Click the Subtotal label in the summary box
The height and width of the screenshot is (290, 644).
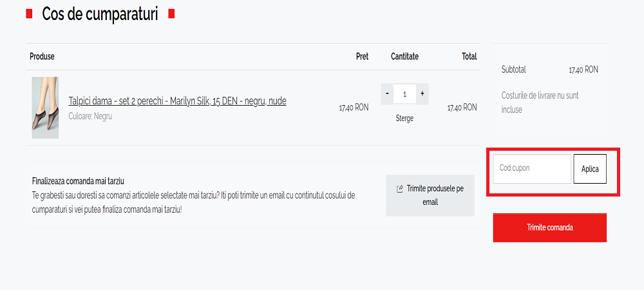[513, 70]
